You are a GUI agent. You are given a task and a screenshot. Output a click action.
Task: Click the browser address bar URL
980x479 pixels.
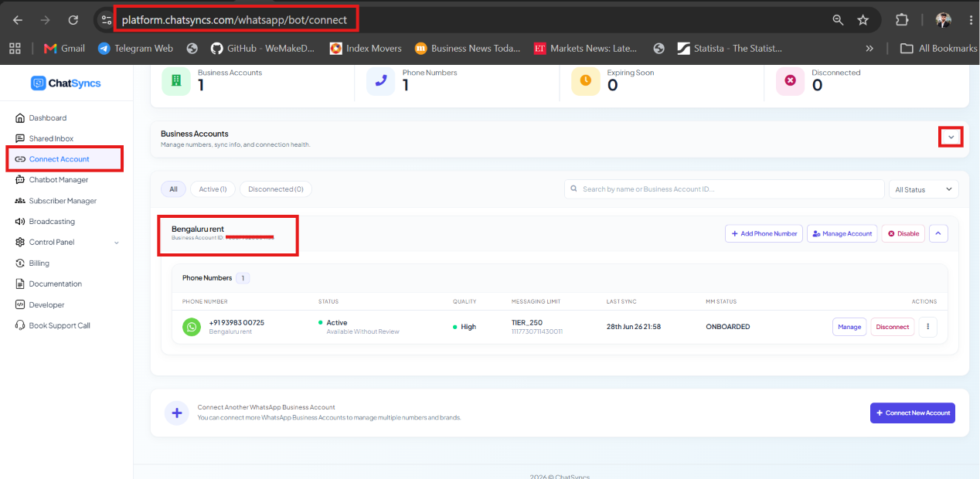[235, 20]
